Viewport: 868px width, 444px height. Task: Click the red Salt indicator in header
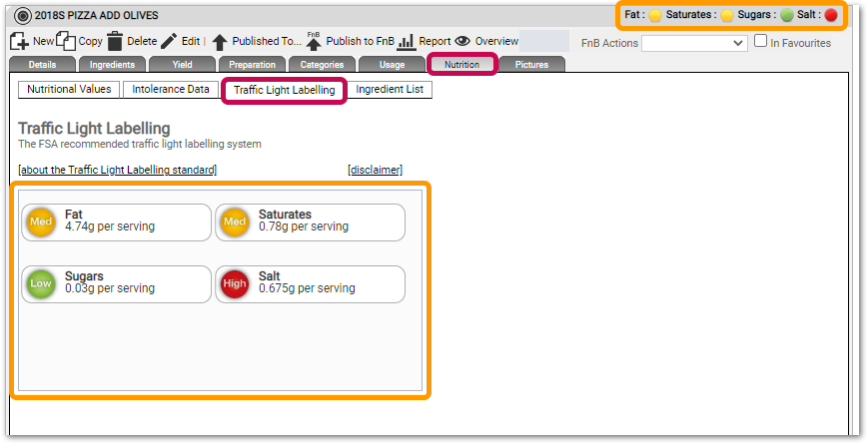[x=831, y=16]
